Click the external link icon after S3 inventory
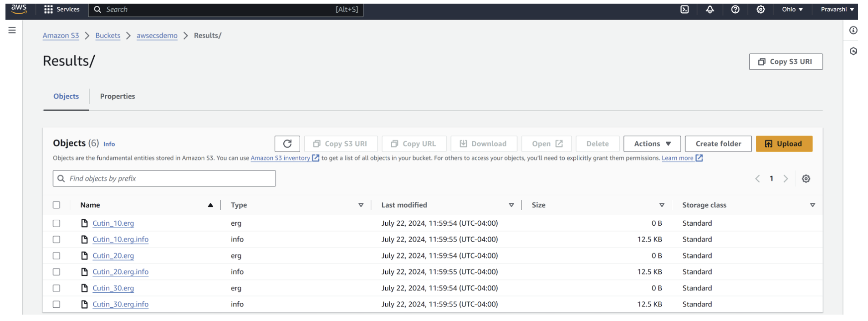The height and width of the screenshot is (321, 868). click(x=316, y=158)
